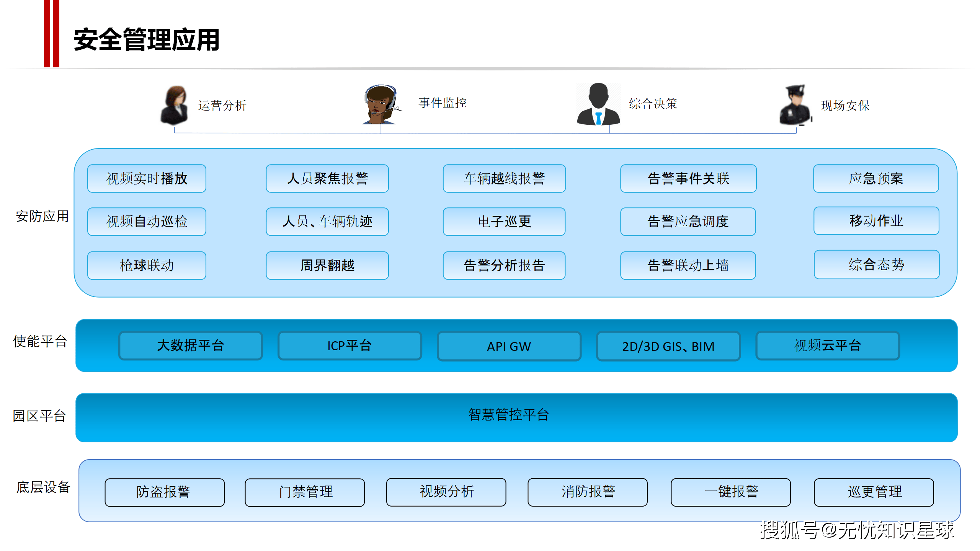Viewport: 980px width, 551px height.
Task: Click the 应急预案 box
Action: point(875,178)
